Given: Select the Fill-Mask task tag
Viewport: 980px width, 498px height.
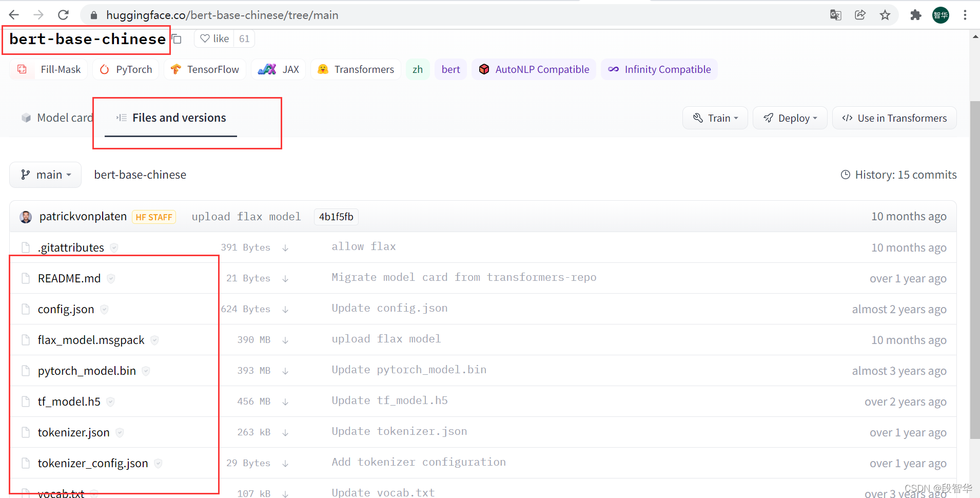Looking at the screenshot, I should click(49, 69).
